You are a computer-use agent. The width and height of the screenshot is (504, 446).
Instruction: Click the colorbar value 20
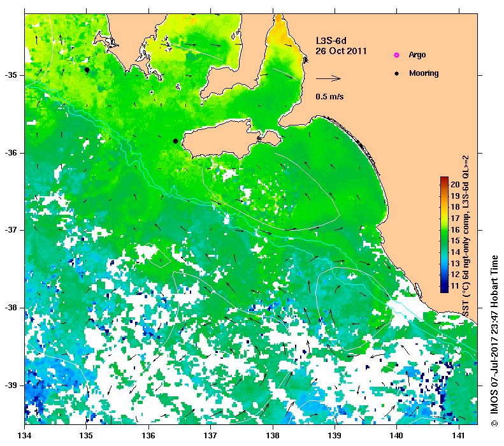pyautogui.click(x=455, y=184)
